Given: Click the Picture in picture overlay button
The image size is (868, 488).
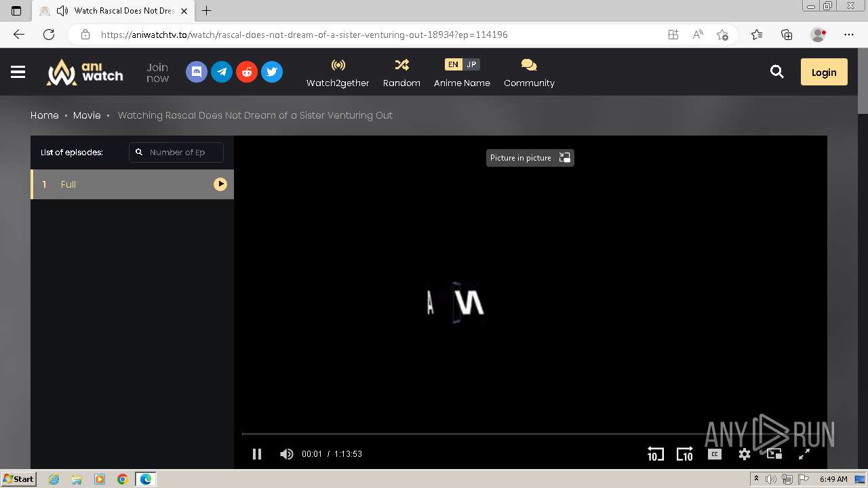Looking at the screenshot, I should (530, 158).
